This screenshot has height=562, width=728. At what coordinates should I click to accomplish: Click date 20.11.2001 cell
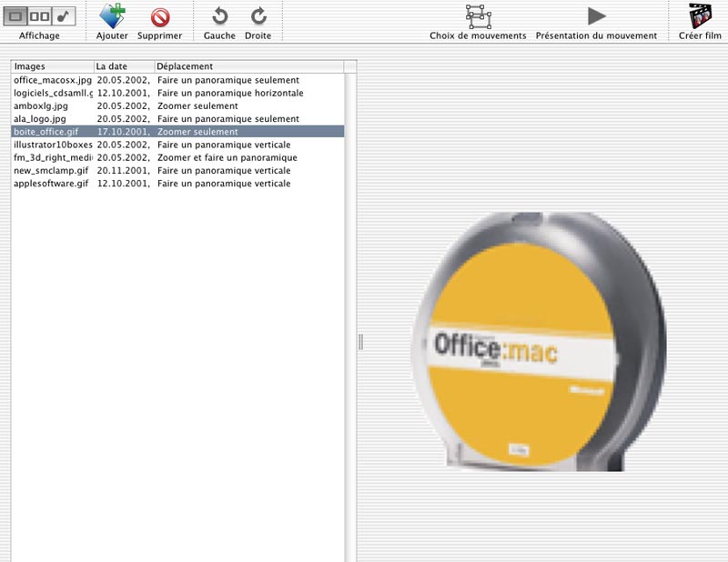point(123,170)
